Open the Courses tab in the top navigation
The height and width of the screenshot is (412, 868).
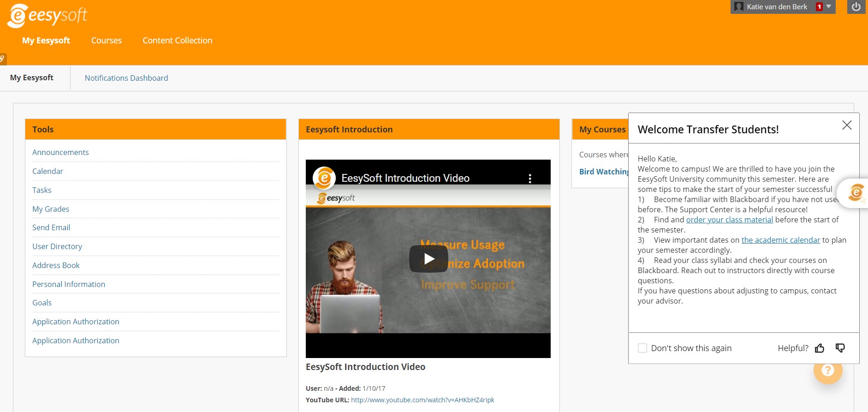pyautogui.click(x=107, y=41)
